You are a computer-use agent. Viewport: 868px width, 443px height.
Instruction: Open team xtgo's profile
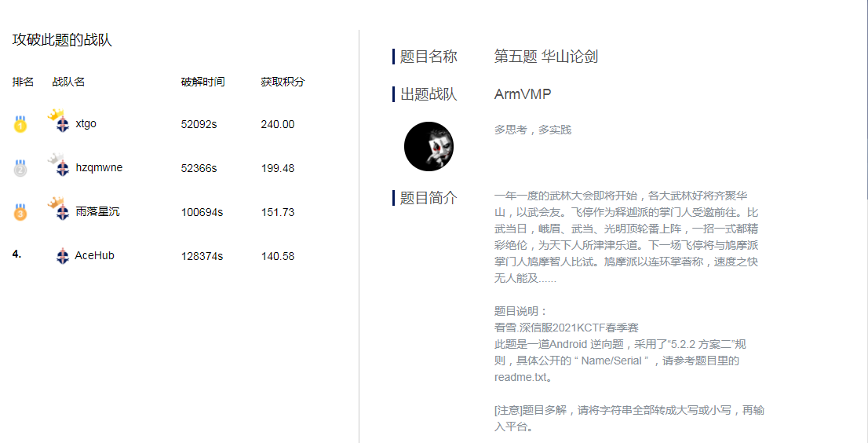click(86, 123)
